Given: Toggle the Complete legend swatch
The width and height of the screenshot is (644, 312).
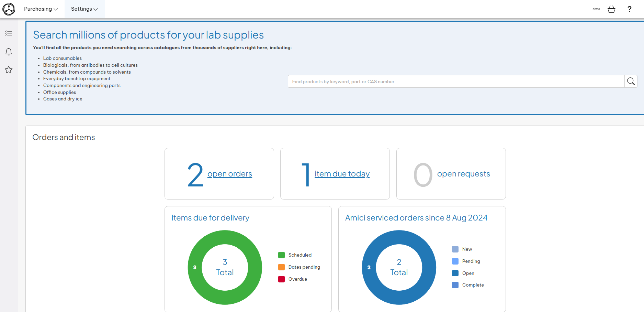Looking at the screenshot, I should tap(455, 285).
